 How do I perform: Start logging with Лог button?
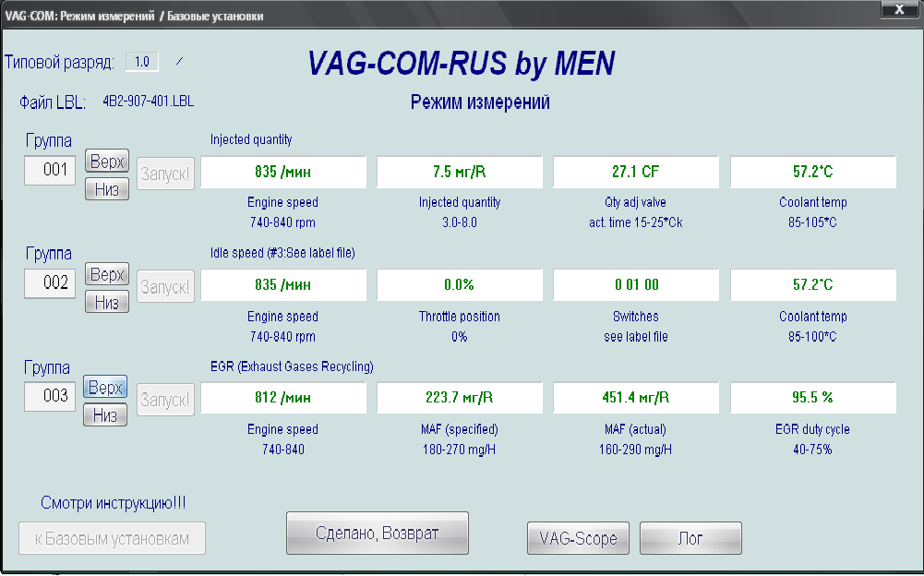690,538
